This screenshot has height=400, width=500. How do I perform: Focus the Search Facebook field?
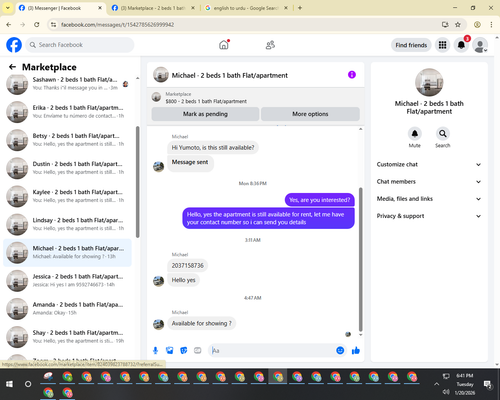pos(80,45)
